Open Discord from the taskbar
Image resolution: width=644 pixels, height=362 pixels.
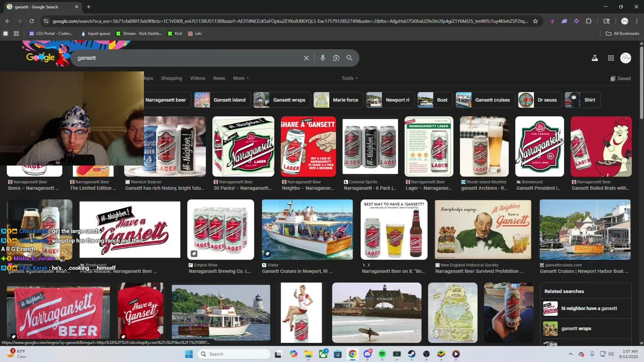tap(367, 354)
